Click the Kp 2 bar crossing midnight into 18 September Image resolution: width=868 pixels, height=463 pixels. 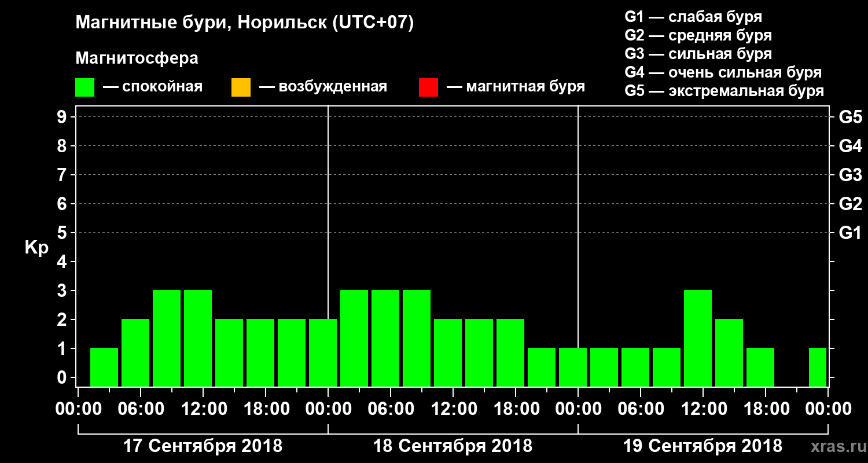click(x=323, y=352)
